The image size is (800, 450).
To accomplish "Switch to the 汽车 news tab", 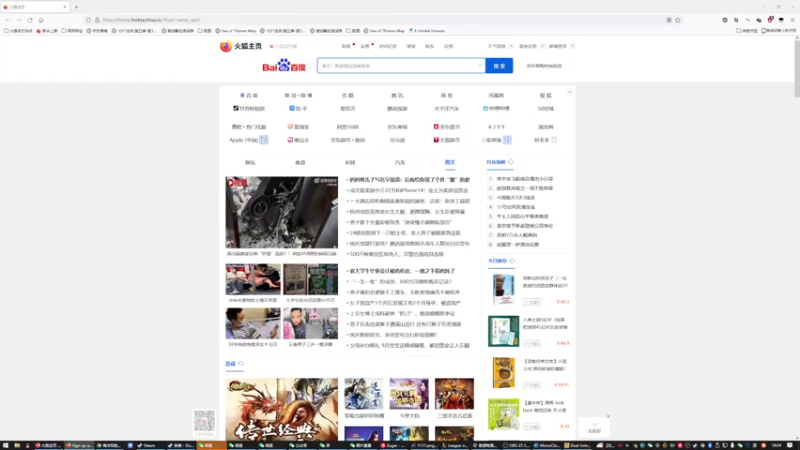I will [x=400, y=163].
